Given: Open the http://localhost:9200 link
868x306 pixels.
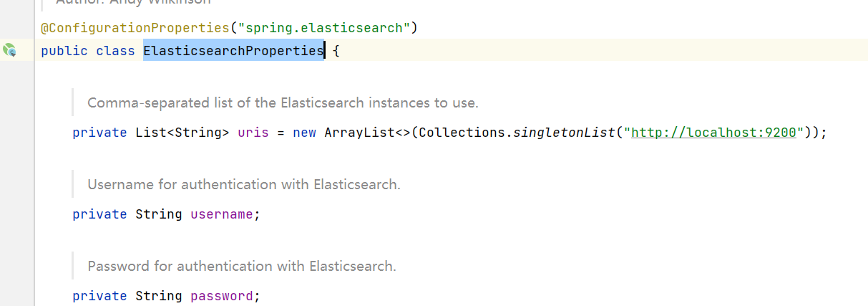Looking at the screenshot, I should pyautogui.click(x=714, y=133).
